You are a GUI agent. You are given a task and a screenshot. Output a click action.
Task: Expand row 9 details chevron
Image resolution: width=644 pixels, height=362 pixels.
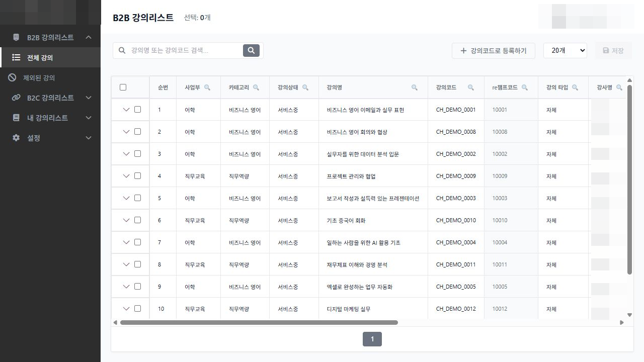coord(126,287)
